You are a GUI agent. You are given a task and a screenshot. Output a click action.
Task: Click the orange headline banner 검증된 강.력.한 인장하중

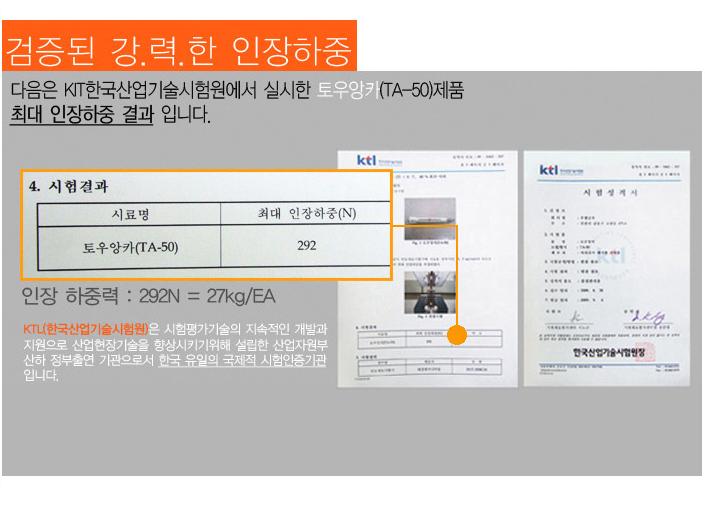point(179,45)
